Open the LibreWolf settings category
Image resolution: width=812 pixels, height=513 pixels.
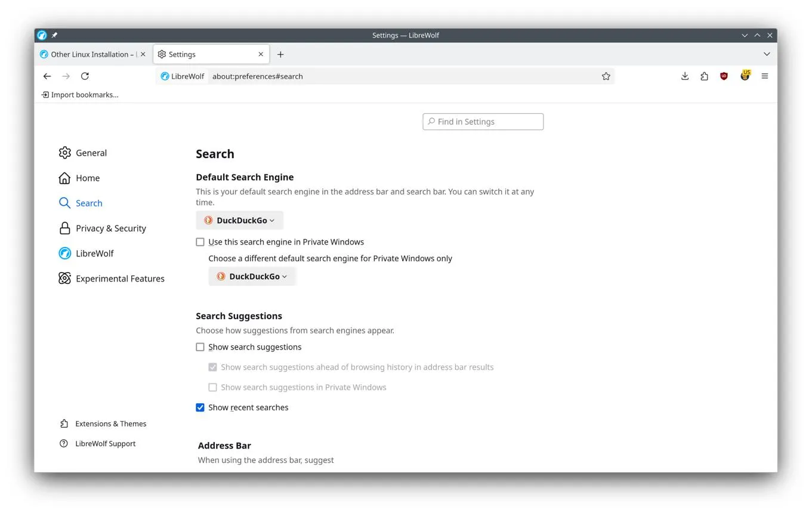(87, 254)
